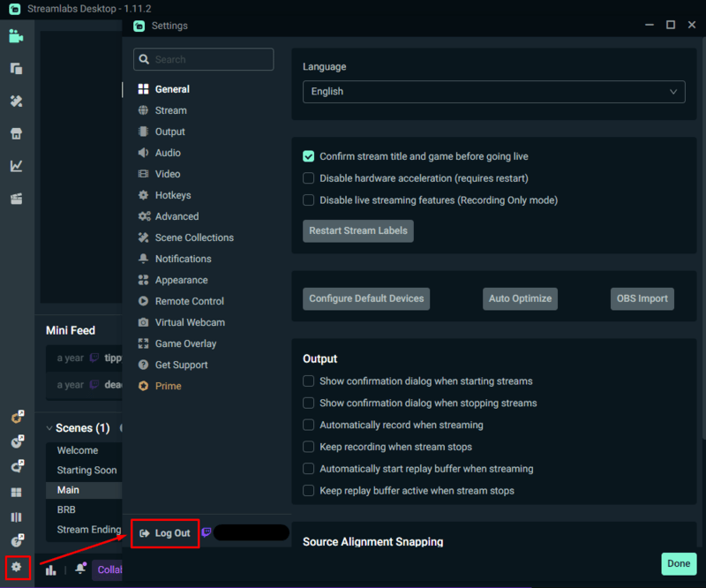Open the Game Overlay settings category
This screenshot has width=706, height=588.
click(177, 343)
